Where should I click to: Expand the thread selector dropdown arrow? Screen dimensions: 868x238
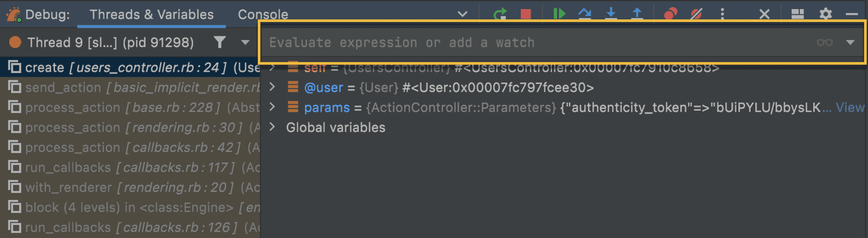tap(245, 43)
